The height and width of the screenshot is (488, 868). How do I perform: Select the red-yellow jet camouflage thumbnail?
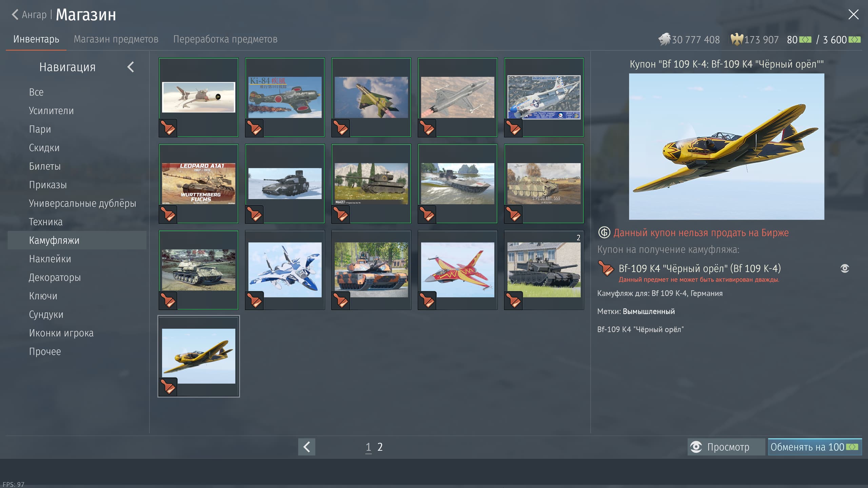pyautogui.click(x=457, y=270)
